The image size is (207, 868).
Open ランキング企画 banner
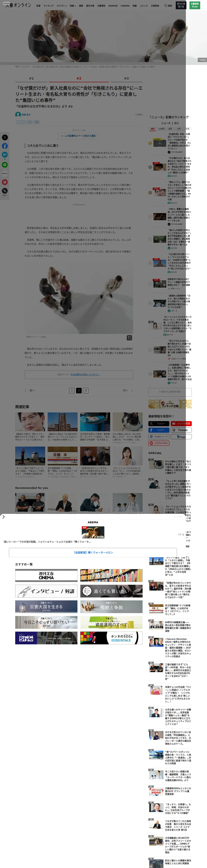pyautogui.click(x=170, y=404)
